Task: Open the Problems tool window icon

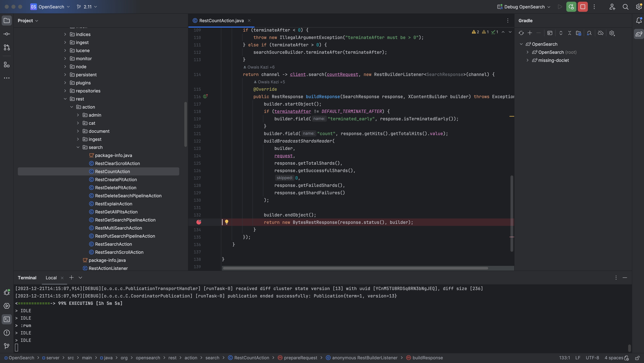Action: [7, 333]
